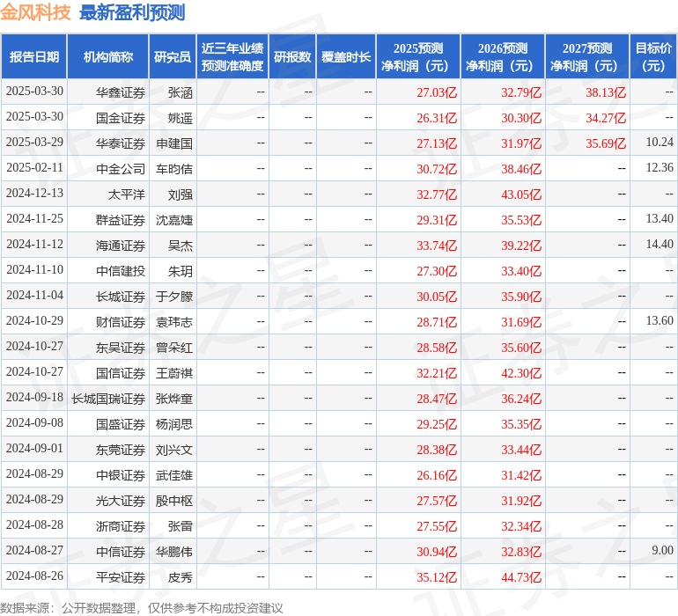Click the 2025-02-11 report date
The height and width of the screenshot is (616, 678).
click(34, 168)
